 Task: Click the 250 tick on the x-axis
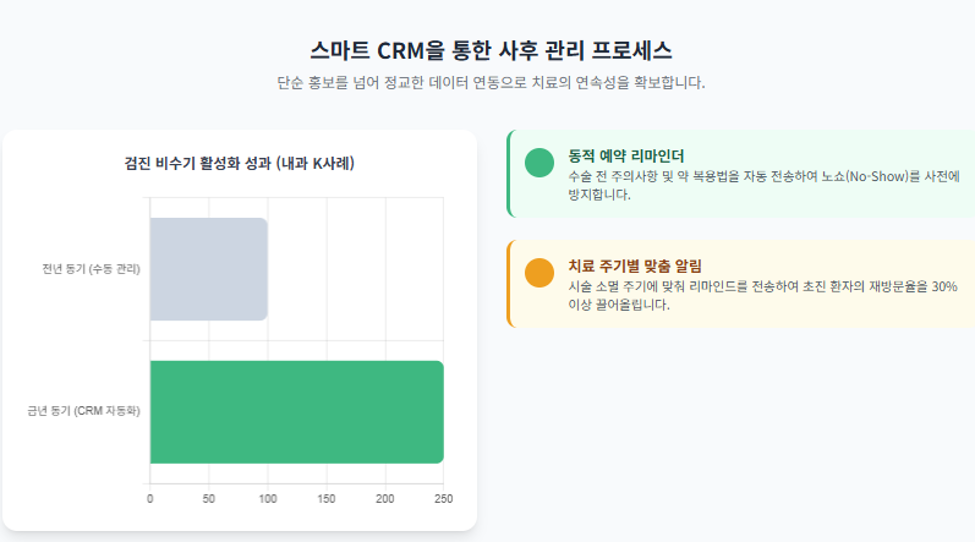[443, 498]
